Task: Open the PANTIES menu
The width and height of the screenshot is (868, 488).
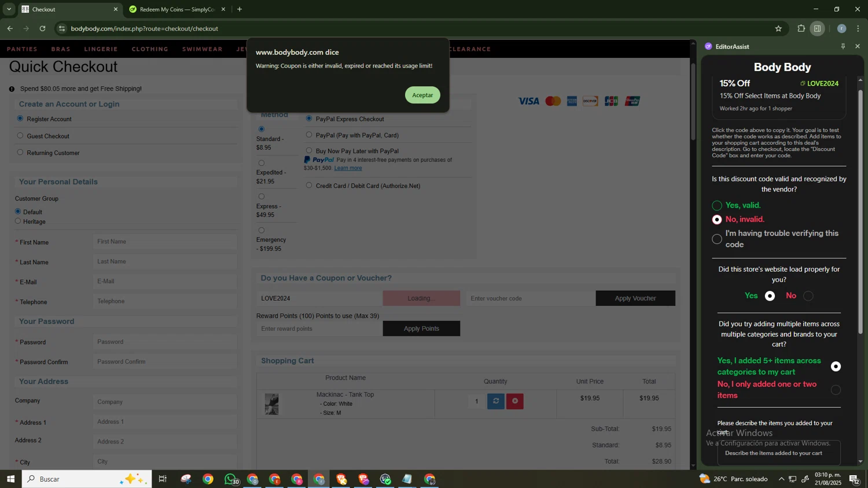Action: (x=22, y=49)
